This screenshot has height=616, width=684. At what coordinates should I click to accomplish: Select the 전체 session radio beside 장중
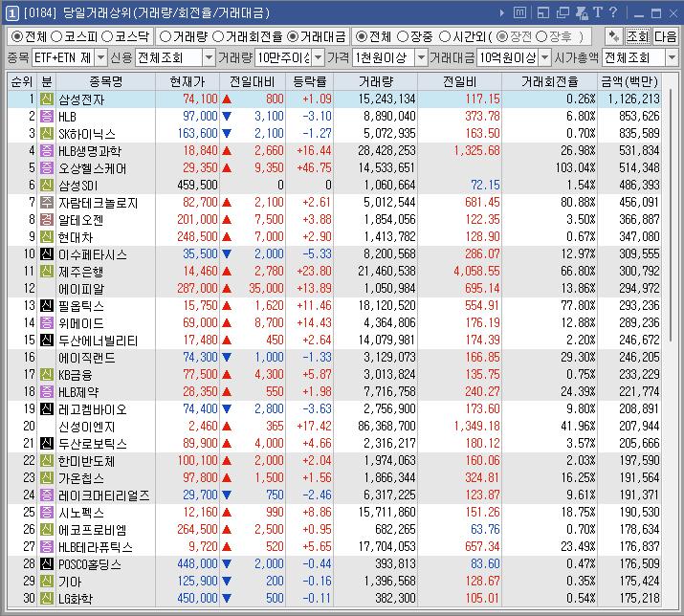[362, 36]
